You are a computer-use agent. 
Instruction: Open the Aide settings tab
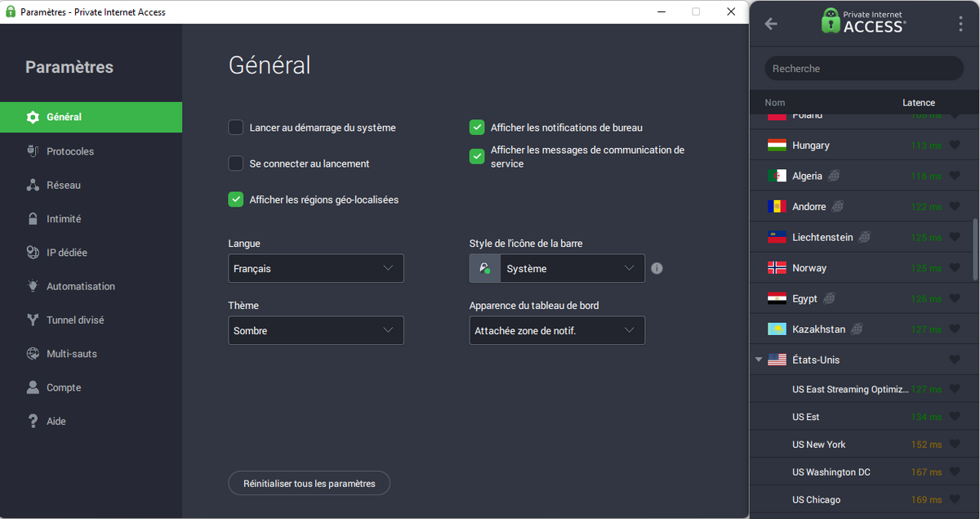pos(91,421)
